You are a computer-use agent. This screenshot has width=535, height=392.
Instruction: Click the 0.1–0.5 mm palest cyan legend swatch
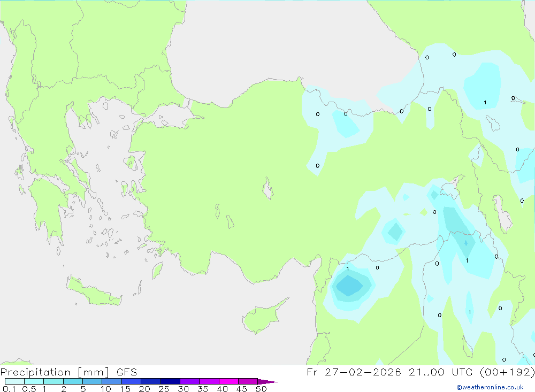point(14,381)
